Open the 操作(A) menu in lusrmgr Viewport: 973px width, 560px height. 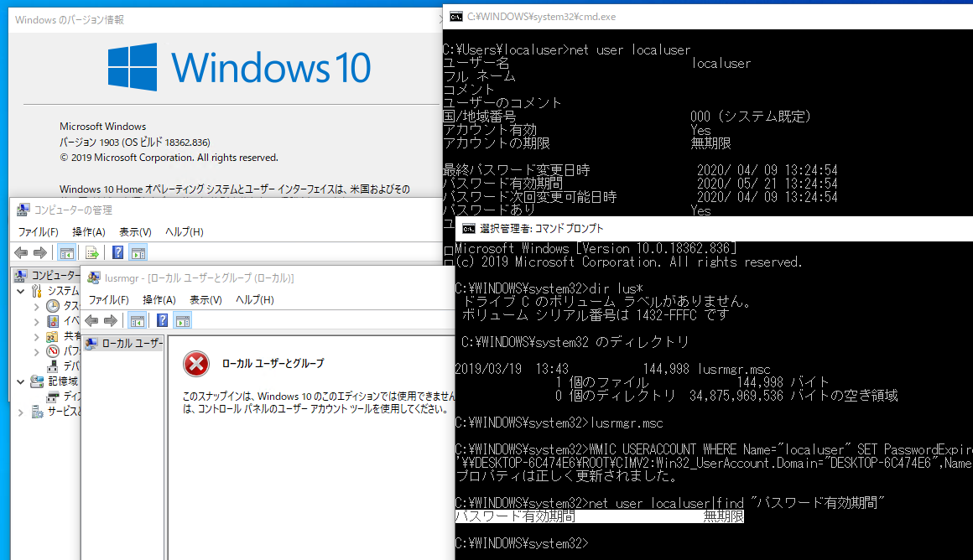pos(159,300)
